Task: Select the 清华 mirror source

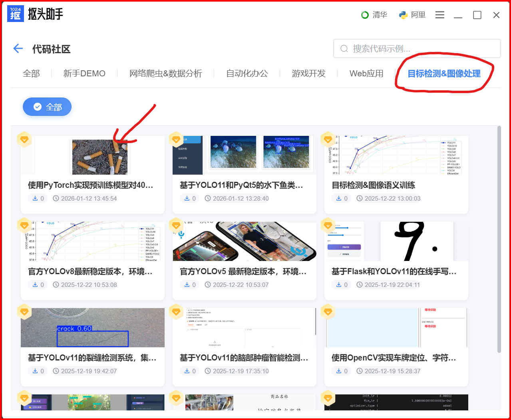Action: click(374, 15)
